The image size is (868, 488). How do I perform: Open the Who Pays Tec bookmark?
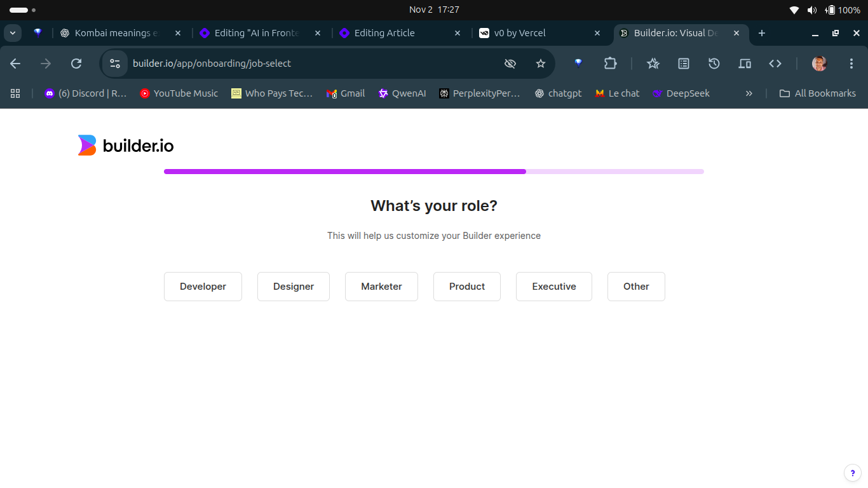pos(272,93)
